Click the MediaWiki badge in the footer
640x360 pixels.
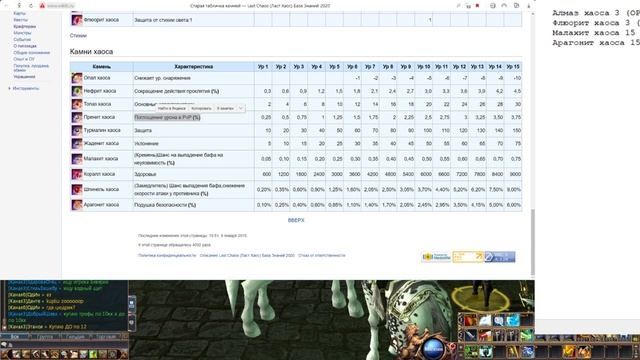tap(436, 257)
